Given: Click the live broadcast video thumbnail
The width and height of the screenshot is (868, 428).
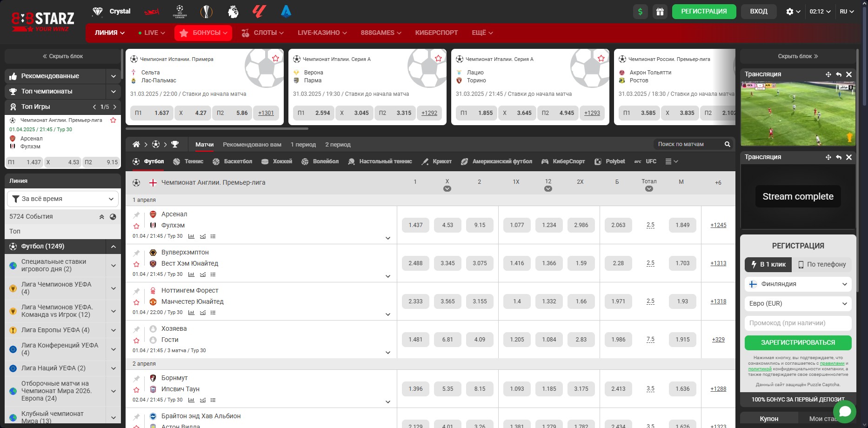Looking at the screenshot, I should [x=798, y=114].
